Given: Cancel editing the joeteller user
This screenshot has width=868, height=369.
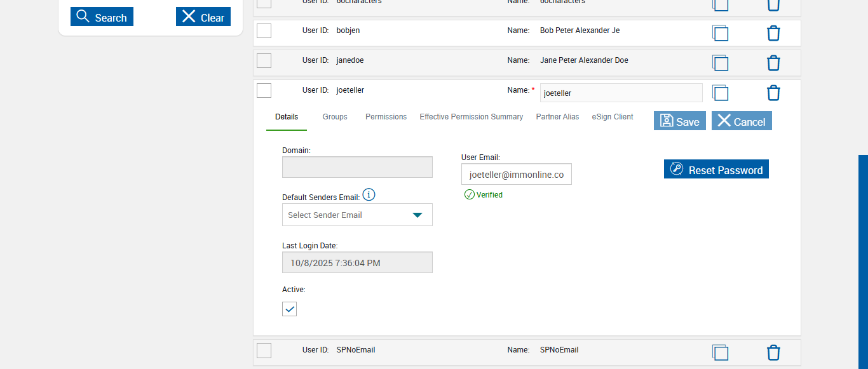Looking at the screenshot, I should click(x=742, y=121).
